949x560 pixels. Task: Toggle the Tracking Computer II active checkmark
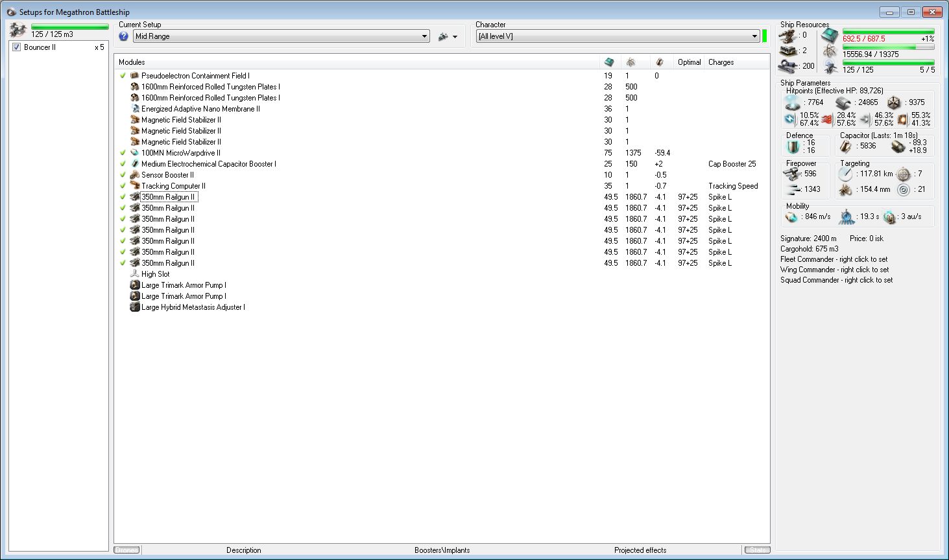(x=123, y=186)
